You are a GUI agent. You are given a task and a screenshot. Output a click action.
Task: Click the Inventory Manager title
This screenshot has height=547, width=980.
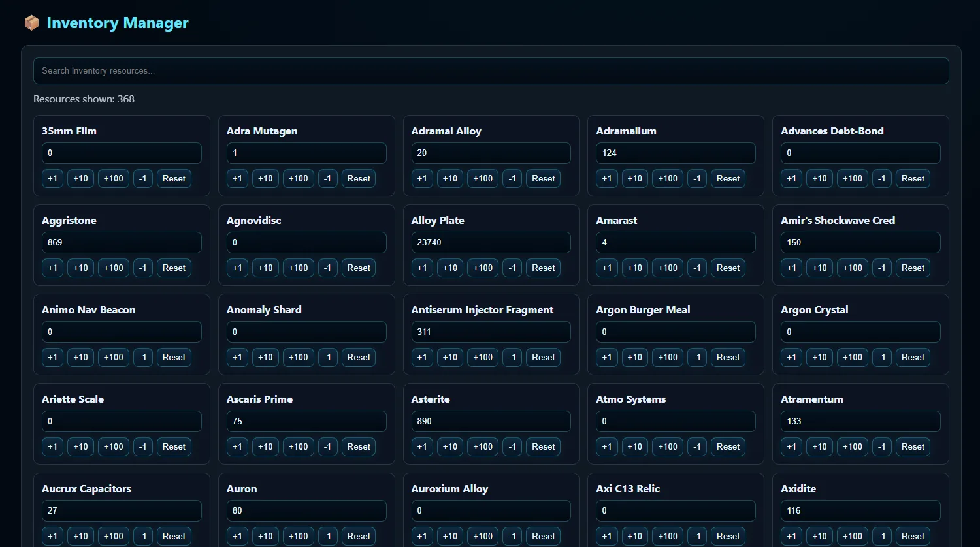click(x=118, y=23)
